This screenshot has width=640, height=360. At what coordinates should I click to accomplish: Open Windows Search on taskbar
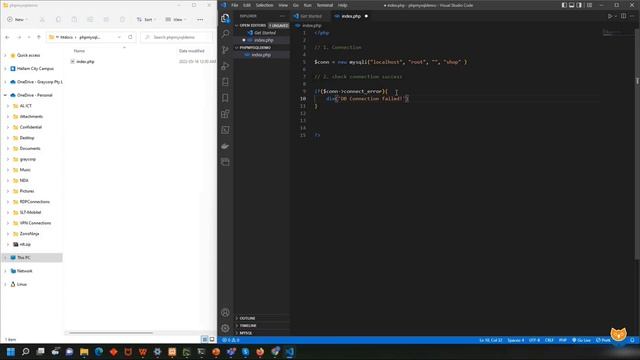[x=25, y=352]
